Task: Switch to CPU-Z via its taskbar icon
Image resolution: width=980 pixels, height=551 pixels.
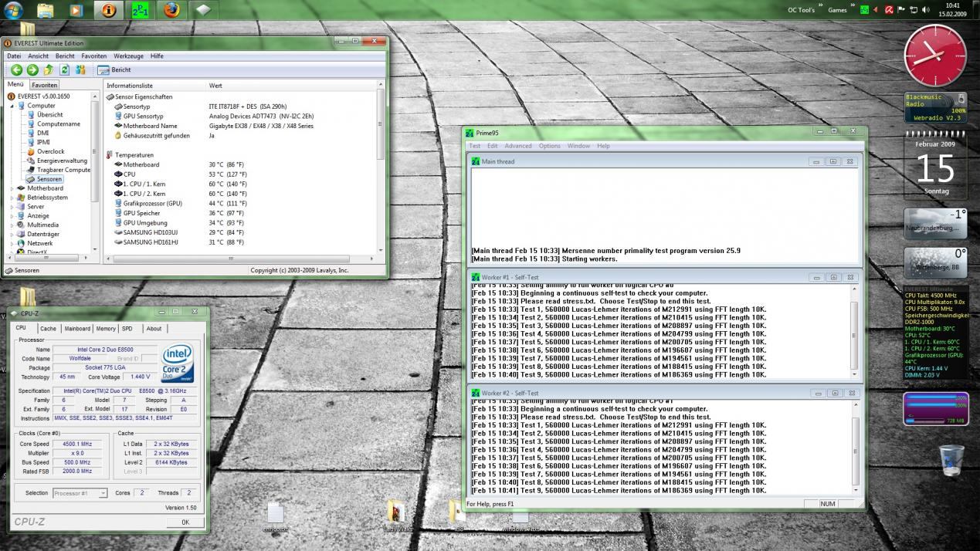Action: click(x=202, y=10)
